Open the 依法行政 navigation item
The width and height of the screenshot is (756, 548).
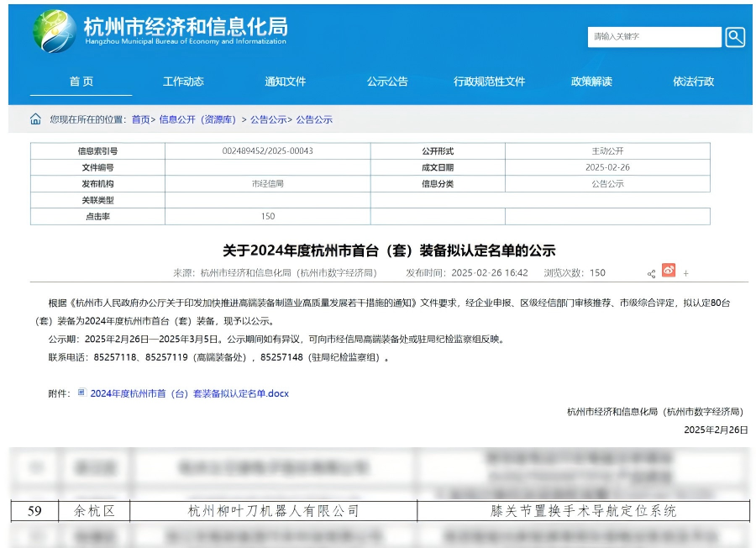(693, 82)
